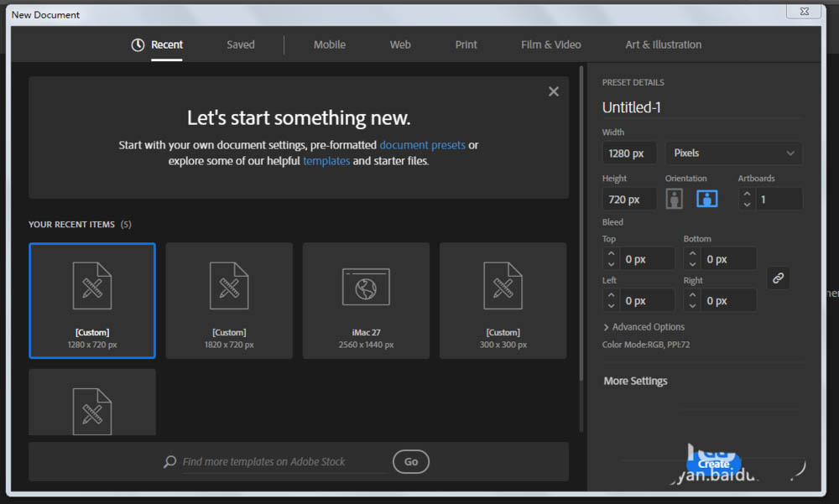839x504 pixels.
Task: Decrease the Top bleed value
Action: [611, 264]
